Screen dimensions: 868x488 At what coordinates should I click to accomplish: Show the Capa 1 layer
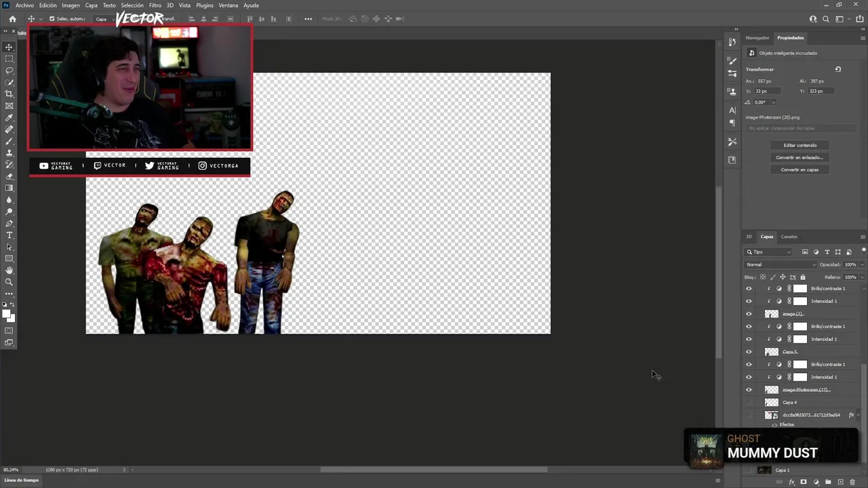tap(749, 470)
